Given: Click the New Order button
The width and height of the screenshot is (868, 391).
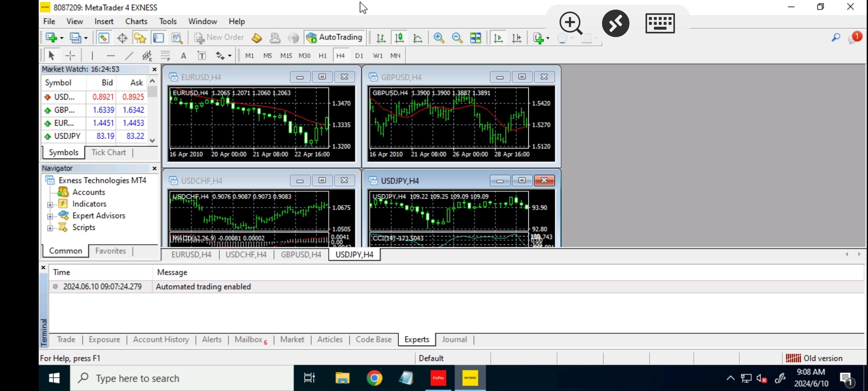Looking at the screenshot, I should (219, 37).
